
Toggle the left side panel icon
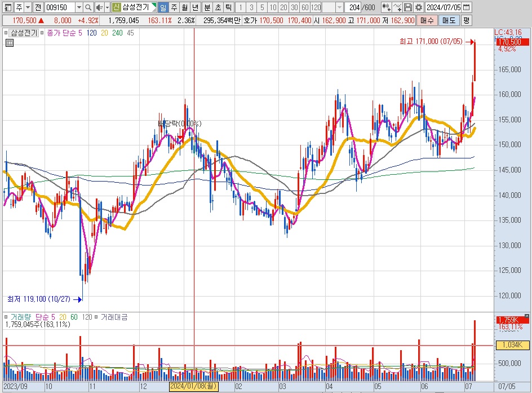[8, 7]
